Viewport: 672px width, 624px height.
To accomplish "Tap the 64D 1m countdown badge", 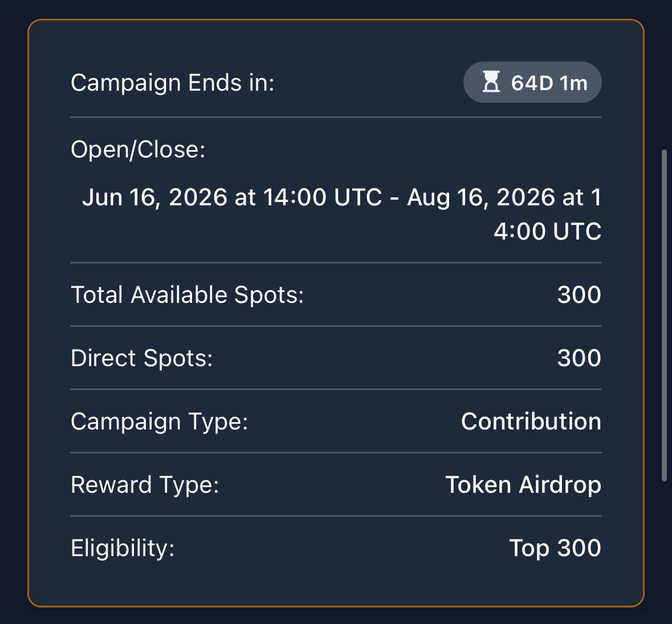I will (532, 82).
